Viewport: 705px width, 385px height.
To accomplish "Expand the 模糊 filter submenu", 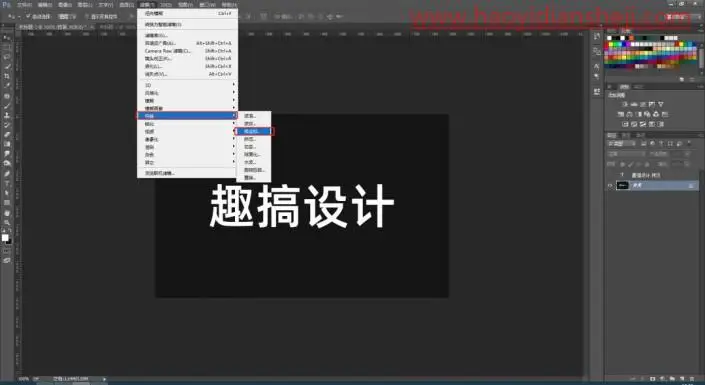I will pyautogui.click(x=187, y=100).
